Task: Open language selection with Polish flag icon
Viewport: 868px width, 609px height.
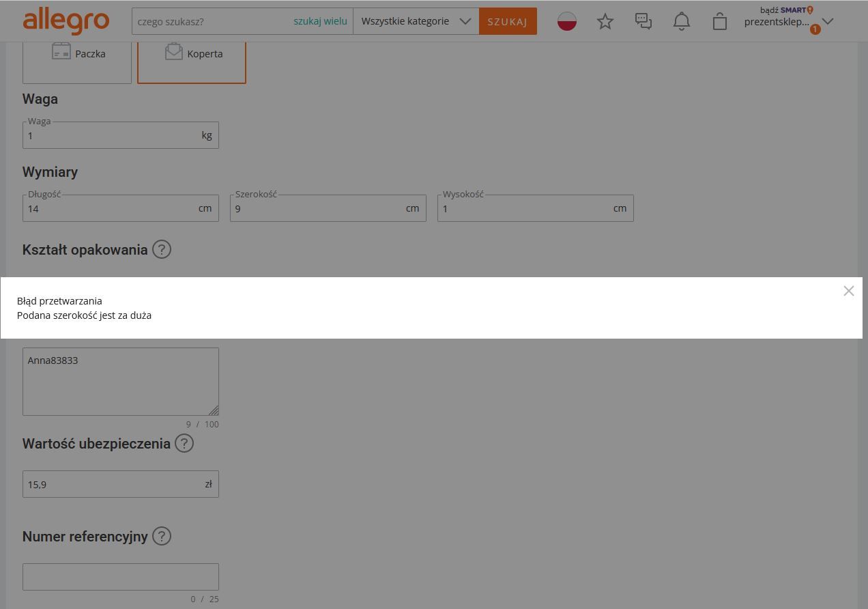Action: click(566, 21)
